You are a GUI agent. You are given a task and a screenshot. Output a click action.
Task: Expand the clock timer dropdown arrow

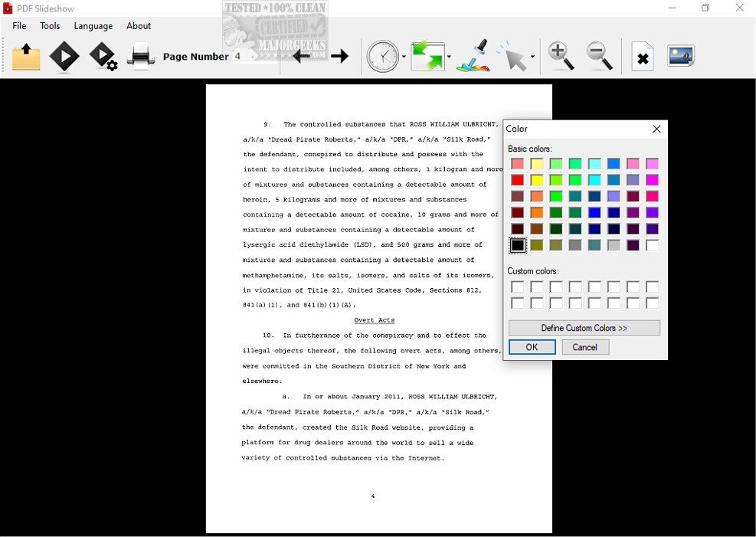pyautogui.click(x=404, y=57)
